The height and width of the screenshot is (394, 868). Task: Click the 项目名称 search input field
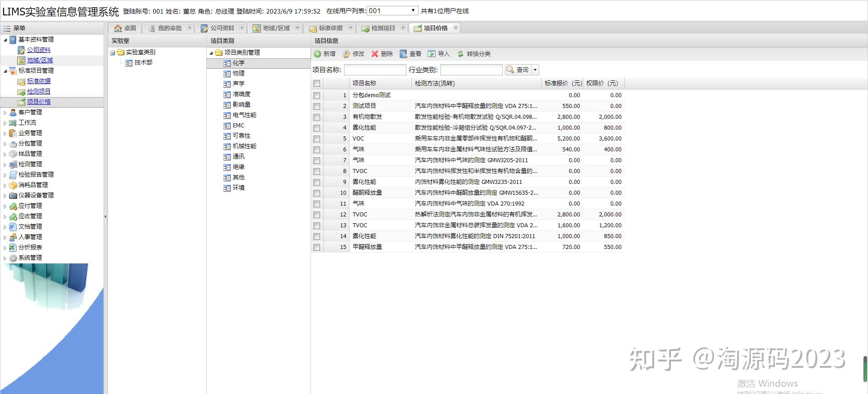375,70
